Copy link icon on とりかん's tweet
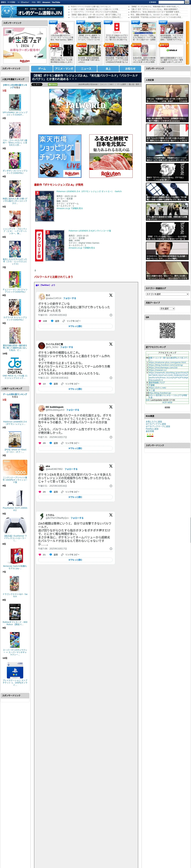 62,554
